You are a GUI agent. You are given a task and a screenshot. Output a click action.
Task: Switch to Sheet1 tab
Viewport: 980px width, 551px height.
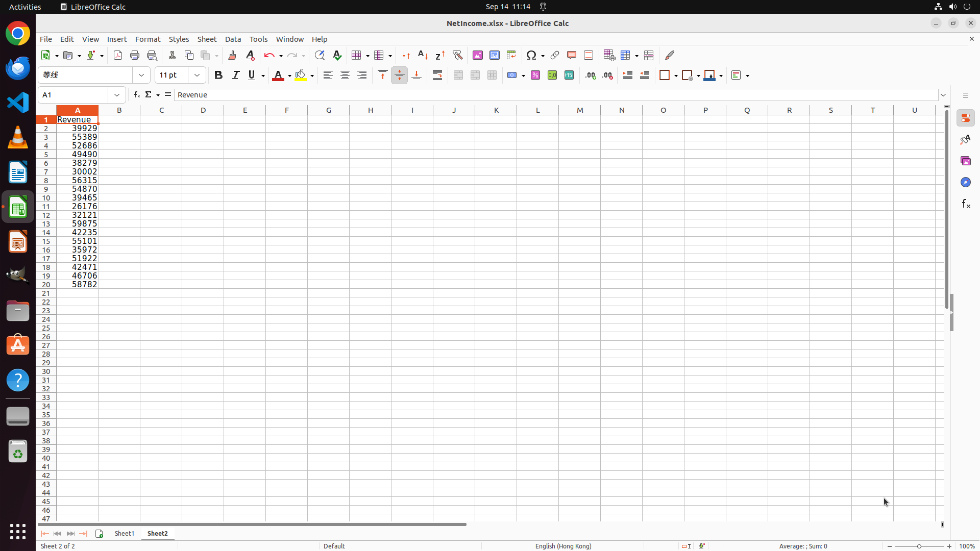pyautogui.click(x=124, y=533)
